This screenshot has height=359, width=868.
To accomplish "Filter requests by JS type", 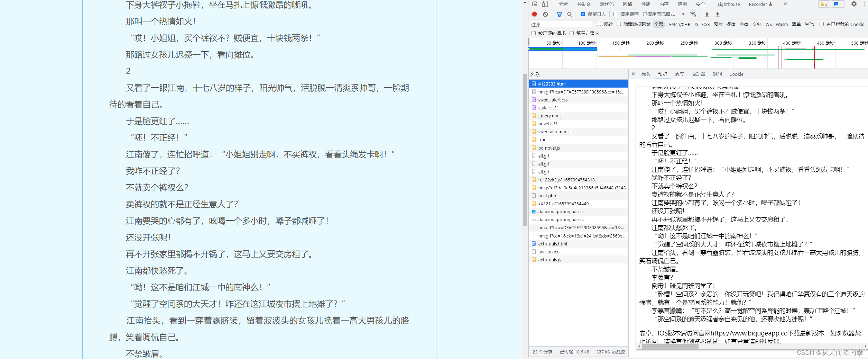I will [696, 24].
